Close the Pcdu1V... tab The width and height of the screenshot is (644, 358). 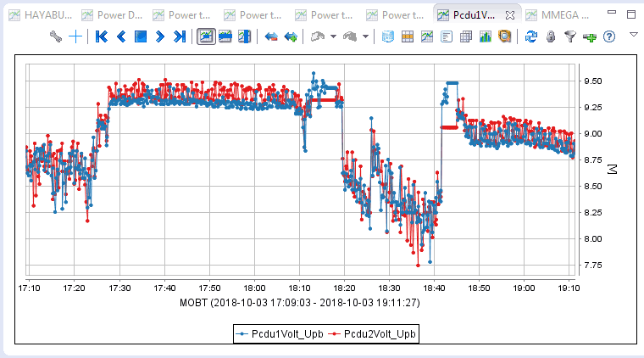coord(508,14)
